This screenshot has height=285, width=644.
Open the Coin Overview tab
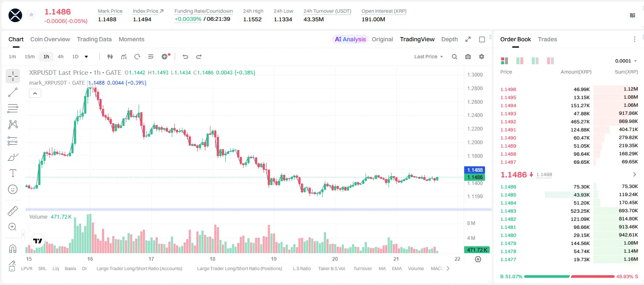50,39
